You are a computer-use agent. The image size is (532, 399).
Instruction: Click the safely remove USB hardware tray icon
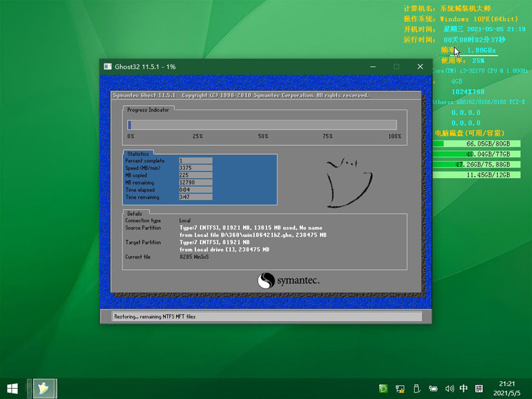[x=417, y=389]
